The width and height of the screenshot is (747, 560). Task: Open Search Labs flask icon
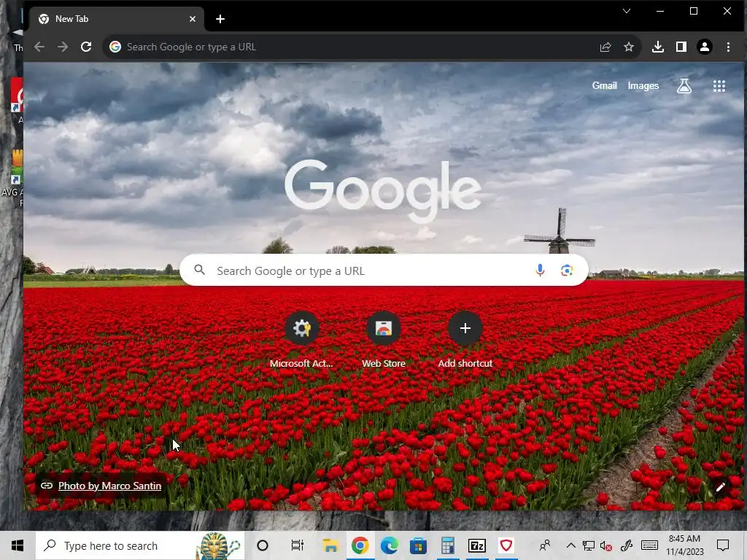coord(684,86)
